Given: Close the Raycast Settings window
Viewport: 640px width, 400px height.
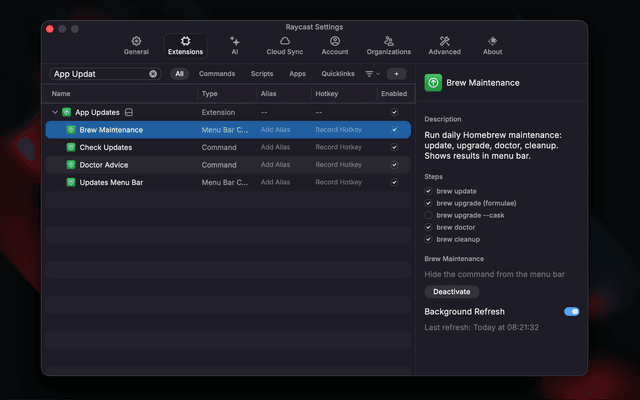Looking at the screenshot, I should coord(50,29).
